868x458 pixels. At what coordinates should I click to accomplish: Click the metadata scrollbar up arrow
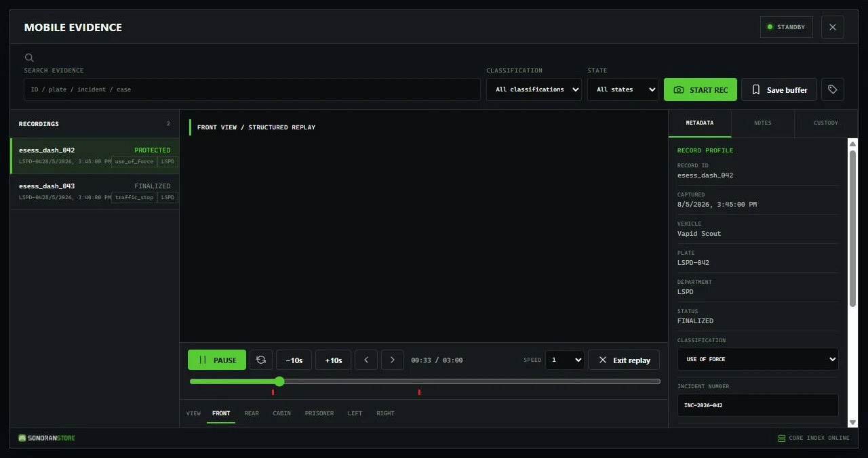(853, 144)
